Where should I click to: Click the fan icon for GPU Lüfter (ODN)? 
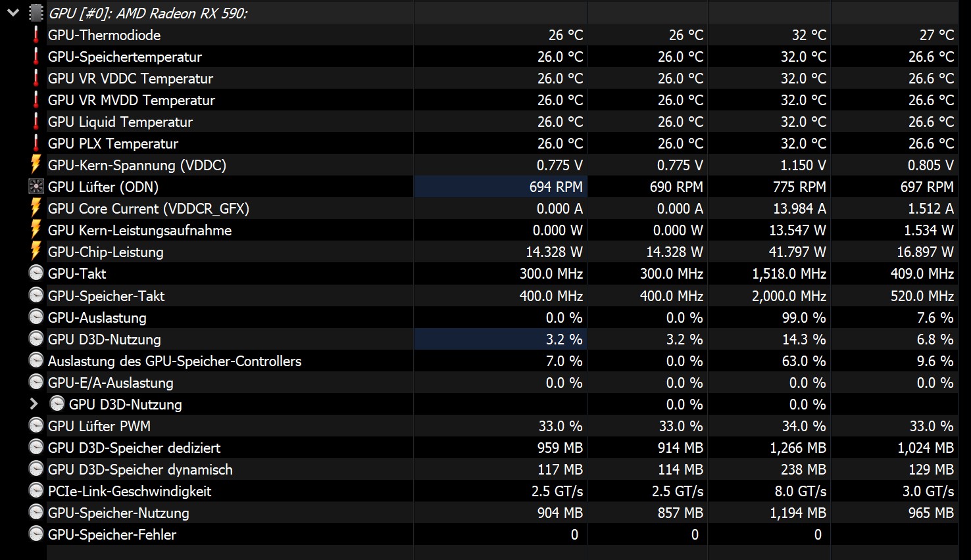pos(36,186)
